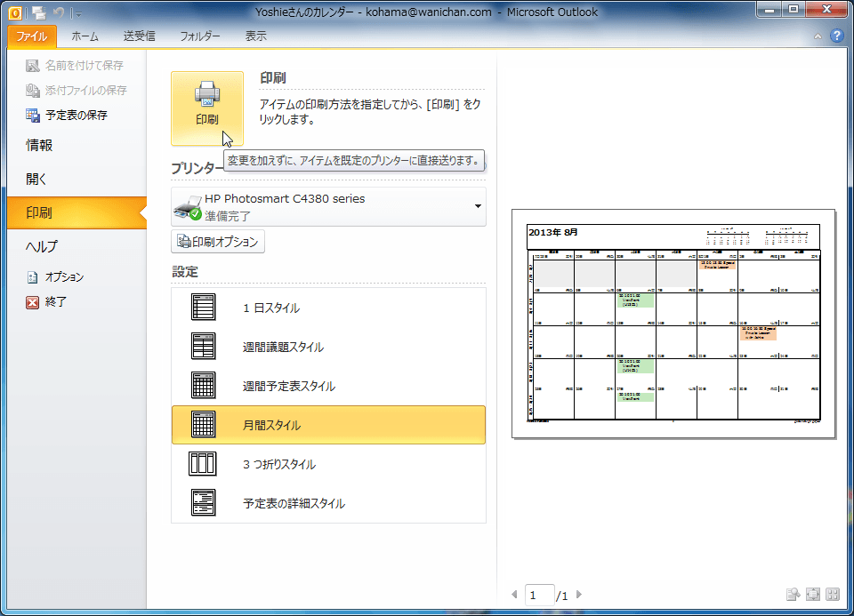Go to previous preview page arrow
The image size is (854, 616).
pos(514,595)
